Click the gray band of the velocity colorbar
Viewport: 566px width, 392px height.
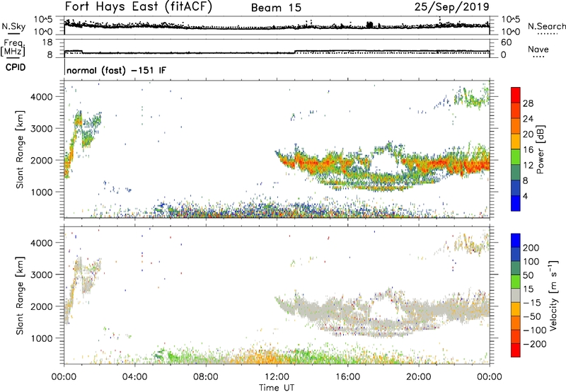pyautogui.click(x=516, y=296)
